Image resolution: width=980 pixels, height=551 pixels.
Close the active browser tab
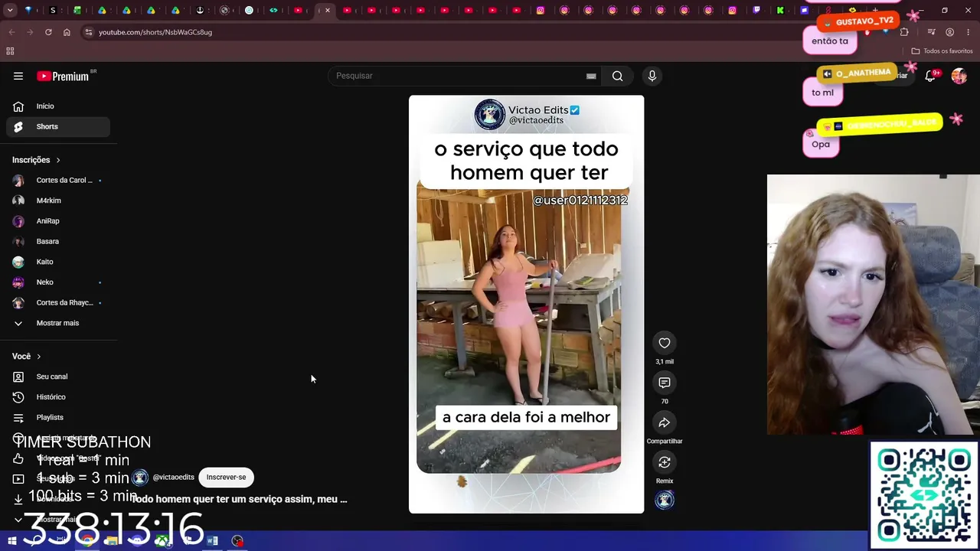[x=328, y=10]
